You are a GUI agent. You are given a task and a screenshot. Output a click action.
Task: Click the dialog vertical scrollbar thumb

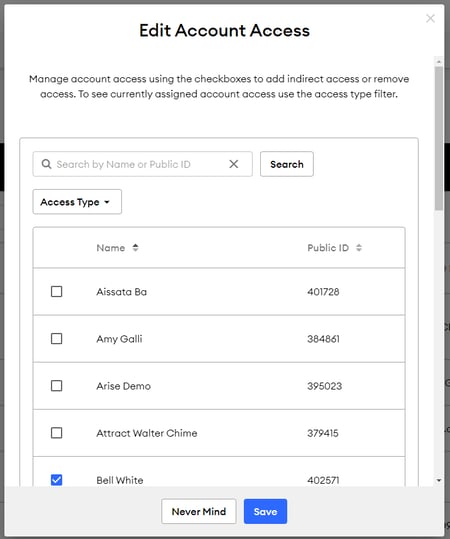tap(439, 138)
